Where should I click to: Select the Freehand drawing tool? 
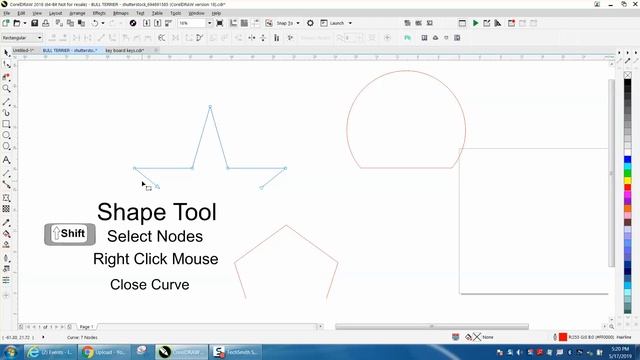point(7,102)
